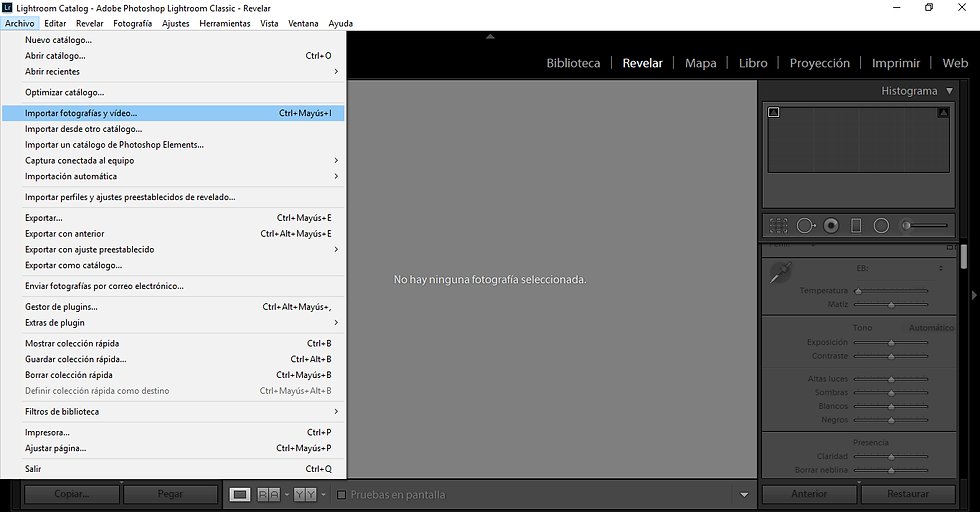Image resolution: width=980 pixels, height=512 pixels.
Task: Toggle highlight clipping indicator in histogram
Action: point(944,113)
